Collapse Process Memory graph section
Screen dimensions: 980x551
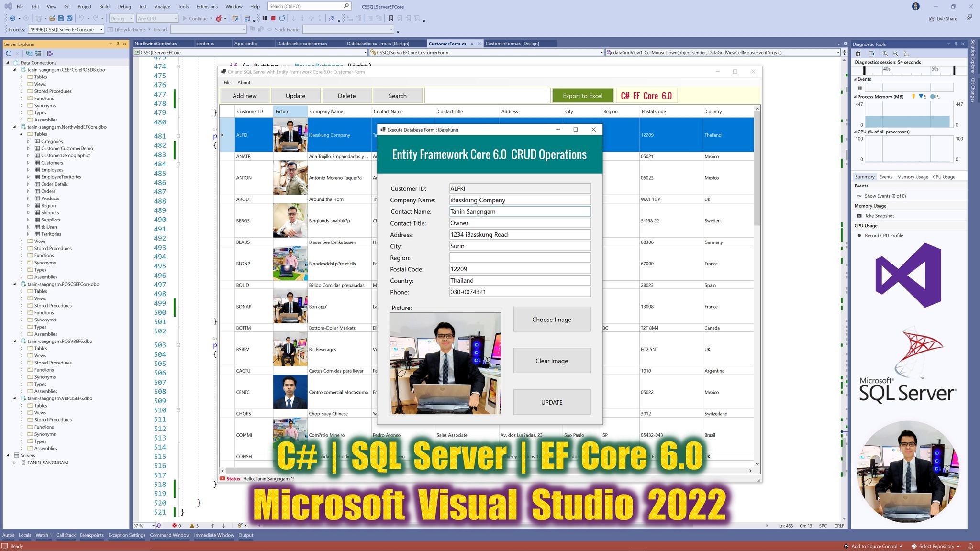(x=856, y=97)
